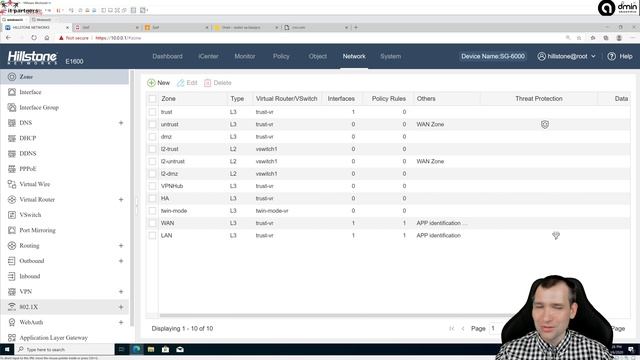Expand the Routing submenu

tap(121, 246)
